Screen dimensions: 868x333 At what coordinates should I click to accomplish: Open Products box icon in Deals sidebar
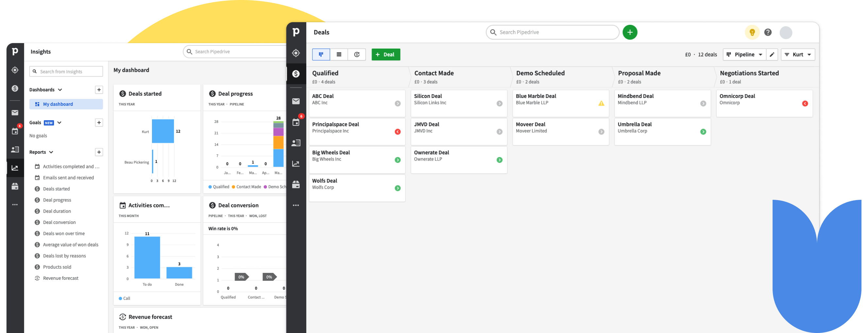(296, 184)
